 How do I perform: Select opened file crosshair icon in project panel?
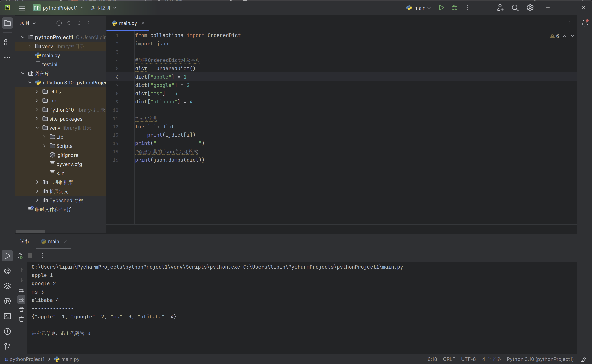tap(59, 23)
